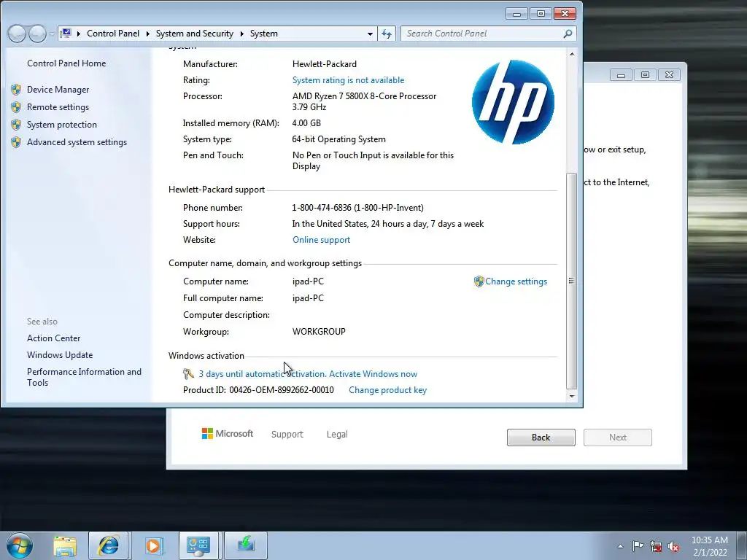Open System protection link
The height and width of the screenshot is (560, 747).
(61, 124)
